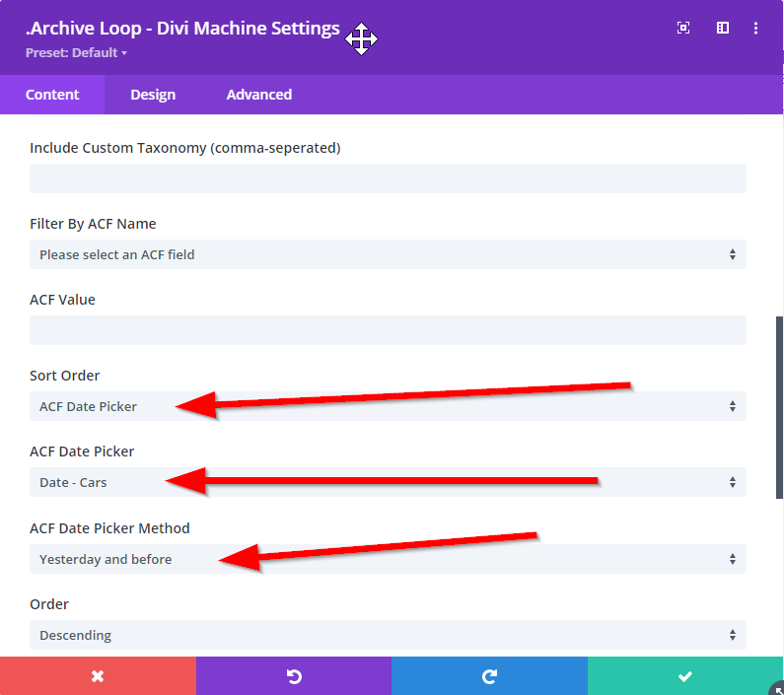The image size is (784, 695).
Task: Snap the modal to sidebar view
Action: point(723,28)
